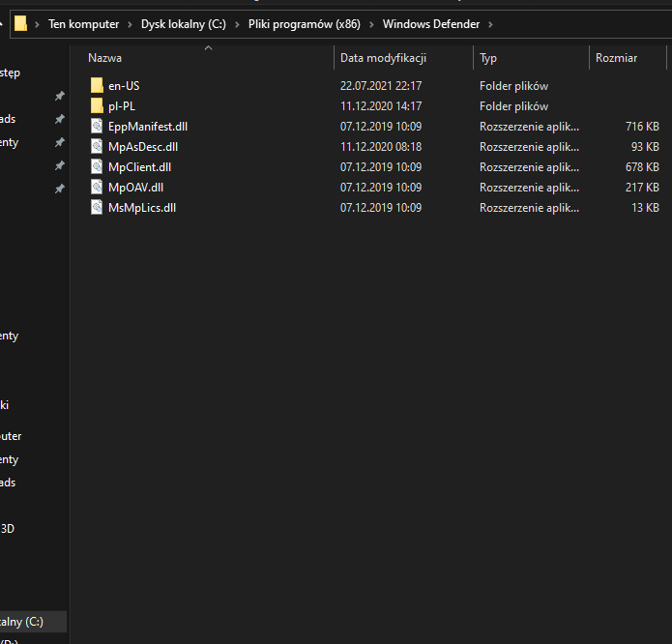The height and width of the screenshot is (644, 672).
Task: Click the MpOAV.dll file icon
Action: coord(97,188)
